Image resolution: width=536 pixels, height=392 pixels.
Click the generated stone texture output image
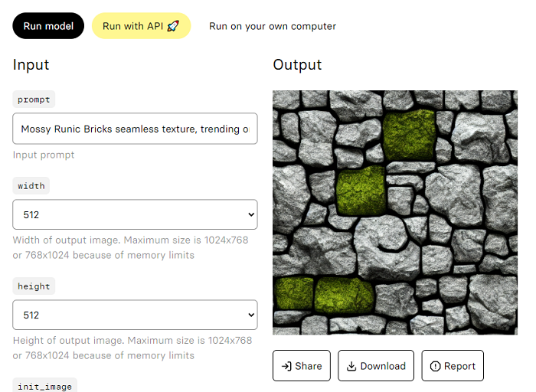pos(395,212)
